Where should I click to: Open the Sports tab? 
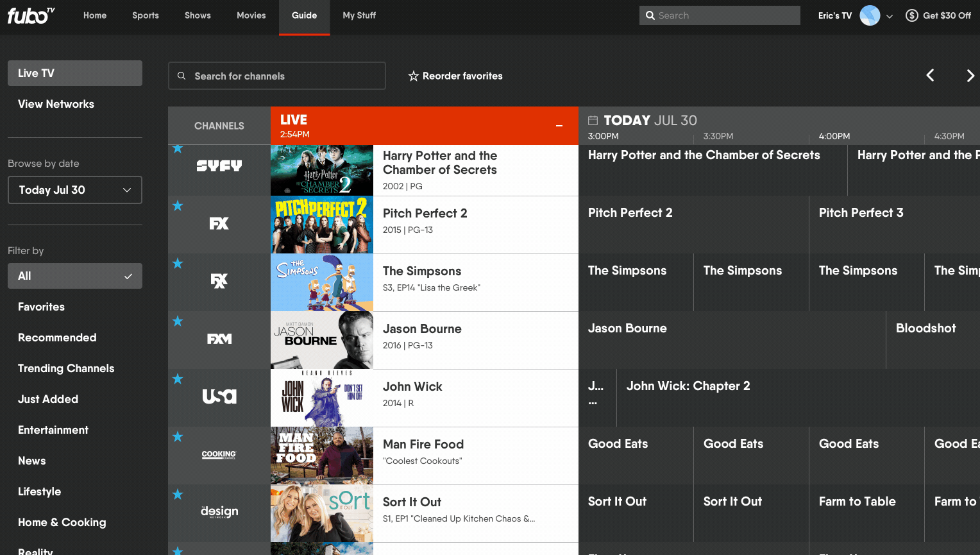tap(146, 15)
